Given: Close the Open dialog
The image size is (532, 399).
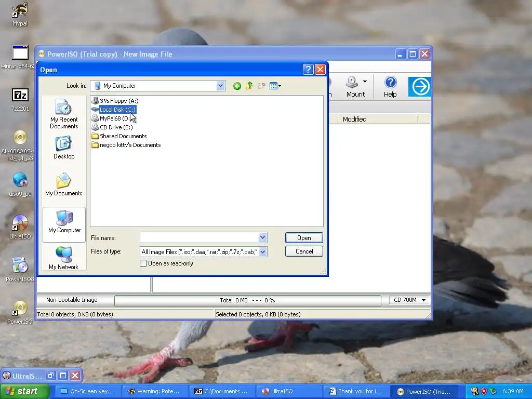Looking at the screenshot, I should point(320,70).
